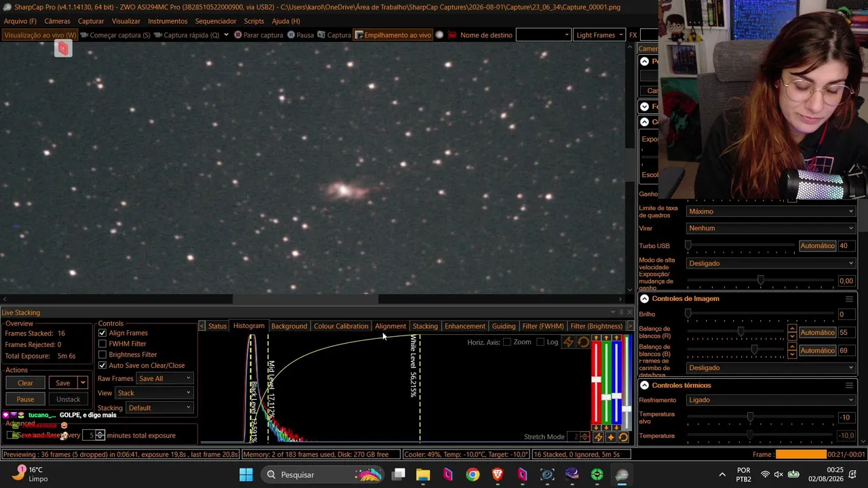The height and width of the screenshot is (488, 868).
Task: Open Modo de alta velocidade dropdown
Action: click(x=771, y=264)
